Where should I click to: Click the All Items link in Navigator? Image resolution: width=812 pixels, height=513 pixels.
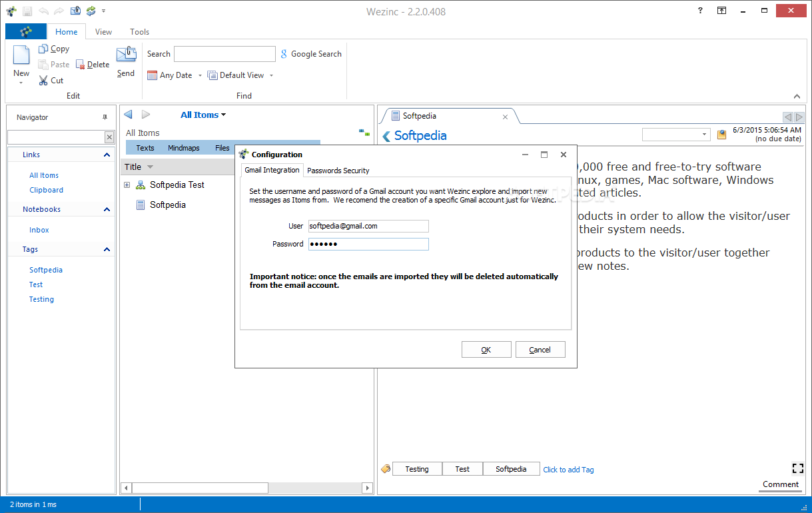click(44, 175)
